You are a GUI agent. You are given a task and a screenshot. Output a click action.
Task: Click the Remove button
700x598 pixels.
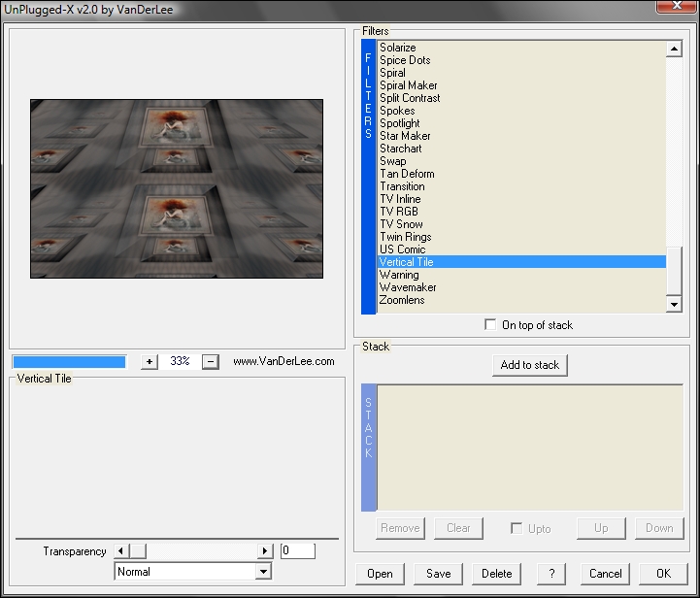[x=400, y=528]
